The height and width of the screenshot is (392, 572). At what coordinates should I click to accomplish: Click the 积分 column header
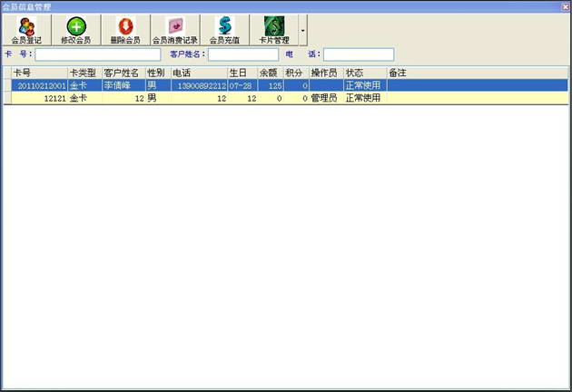point(296,73)
